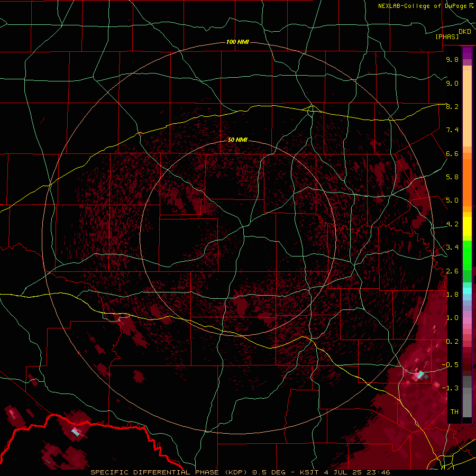Click the 2.6 scale value
Viewport: 476px width, 476px height.
452,271
